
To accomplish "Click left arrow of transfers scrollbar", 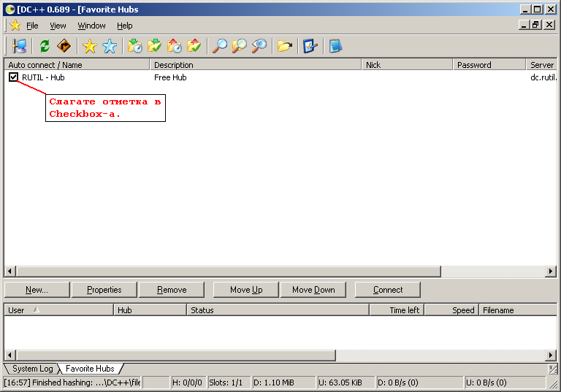I will point(10,356).
